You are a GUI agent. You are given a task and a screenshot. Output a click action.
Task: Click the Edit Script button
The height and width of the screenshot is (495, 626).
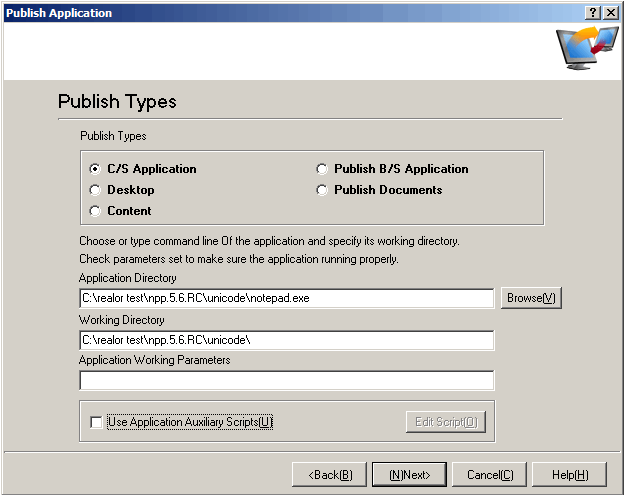pos(445,422)
